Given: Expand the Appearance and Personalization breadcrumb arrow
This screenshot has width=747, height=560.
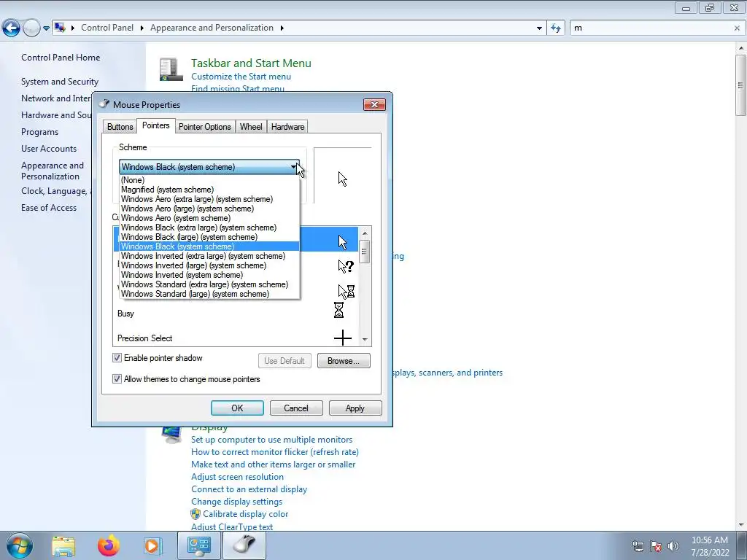Looking at the screenshot, I should pyautogui.click(x=282, y=28).
